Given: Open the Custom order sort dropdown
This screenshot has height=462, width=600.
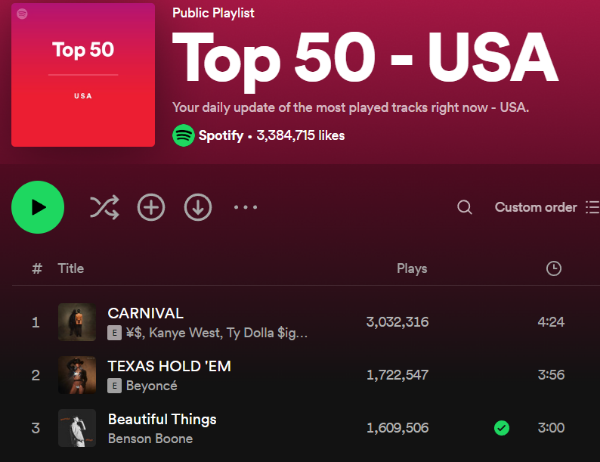Looking at the screenshot, I should point(535,208).
